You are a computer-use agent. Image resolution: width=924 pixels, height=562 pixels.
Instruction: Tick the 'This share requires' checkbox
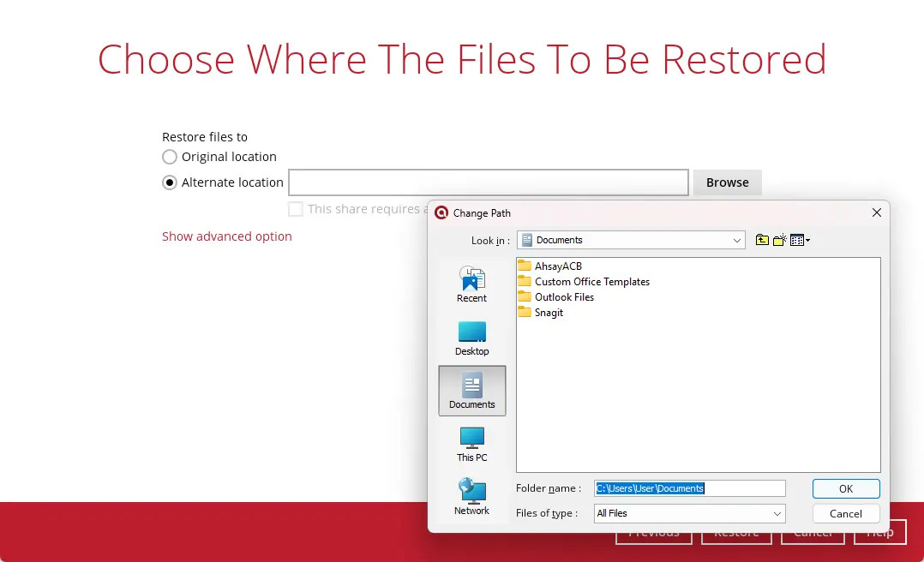point(296,209)
